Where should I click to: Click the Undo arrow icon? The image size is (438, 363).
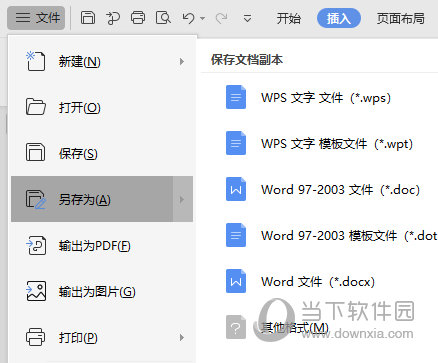[x=189, y=18]
